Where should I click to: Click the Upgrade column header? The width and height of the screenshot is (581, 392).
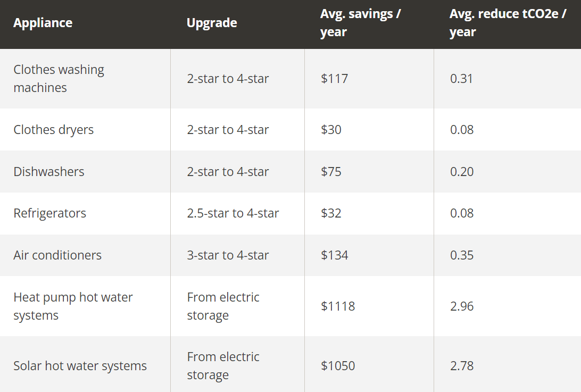pyautogui.click(x=212, y=23)
